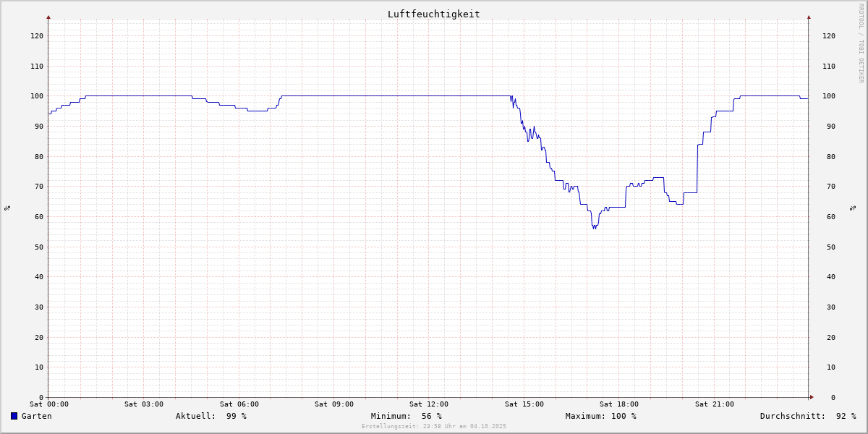The image size is (868, 434).
Task: Select the Maximum 100 % statistic
Action: coord(600,416)
